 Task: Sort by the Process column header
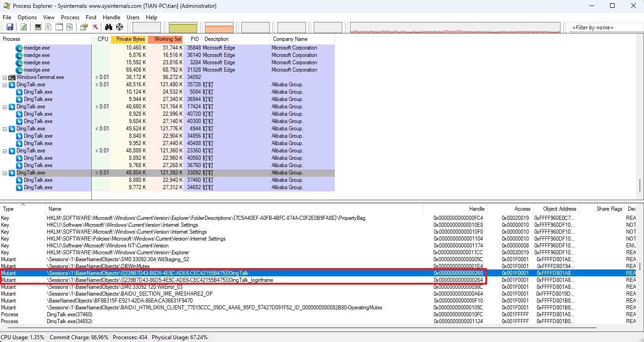tap(46, 39)
